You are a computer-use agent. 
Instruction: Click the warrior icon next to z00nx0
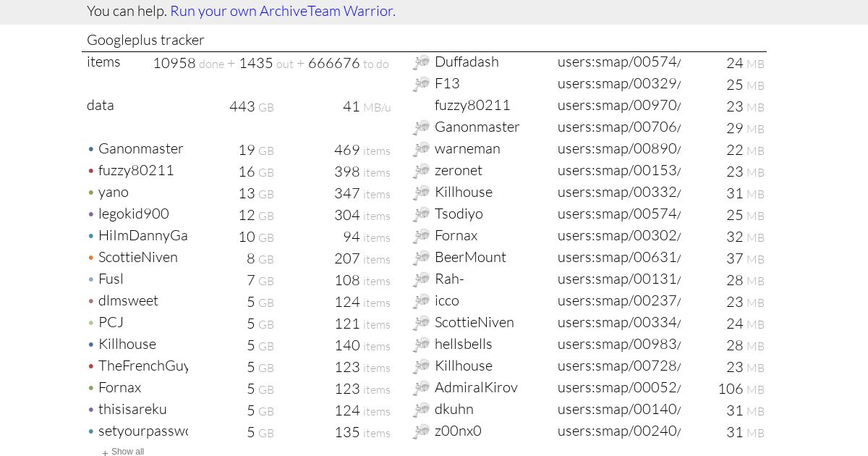coord(422,432)
